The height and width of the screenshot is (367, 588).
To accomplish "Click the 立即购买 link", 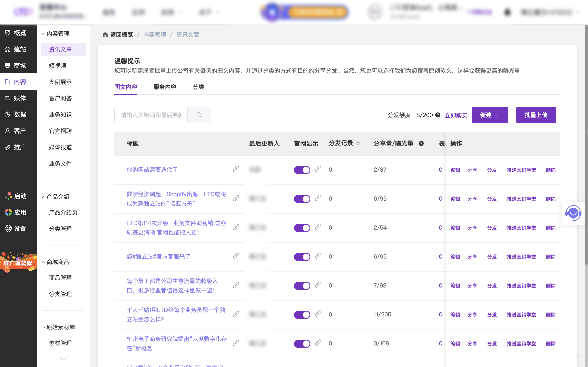I will [x=456, y=115].
